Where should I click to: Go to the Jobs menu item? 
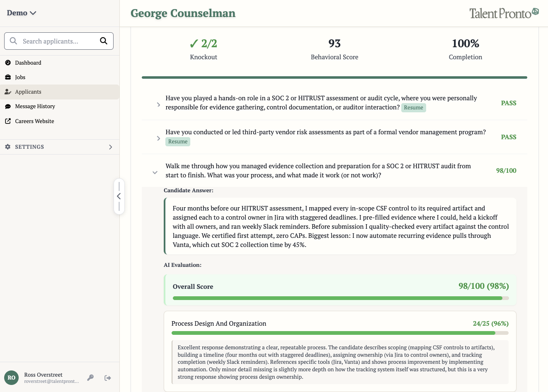pyautogui.click(x=20, y=77)
